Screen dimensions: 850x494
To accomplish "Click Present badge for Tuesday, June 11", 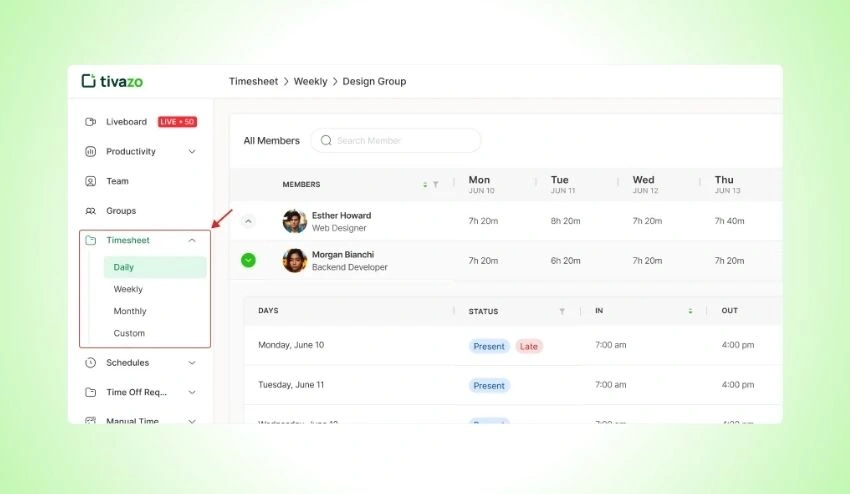I will pos(489,386).
